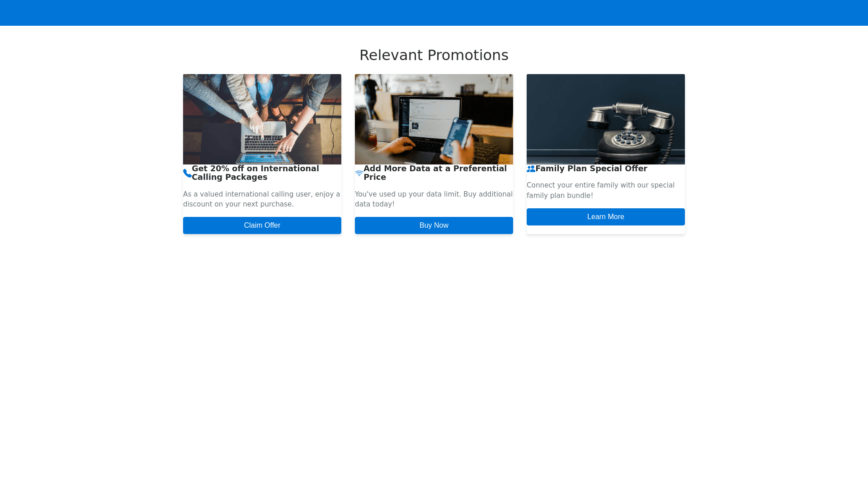The width and height of the screenshot is (868, 488).
Task: Click the 'Family Plan Special Offer' title
Action: (x=591, y=169)
